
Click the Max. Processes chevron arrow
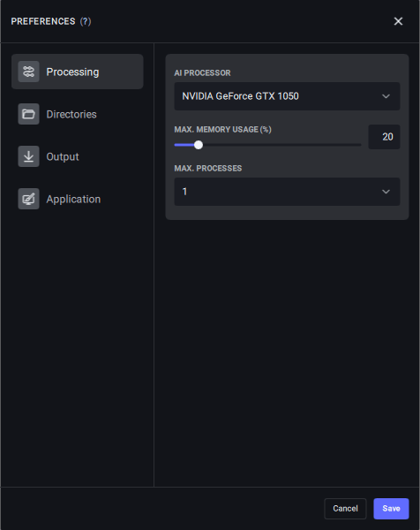point(386,192)
